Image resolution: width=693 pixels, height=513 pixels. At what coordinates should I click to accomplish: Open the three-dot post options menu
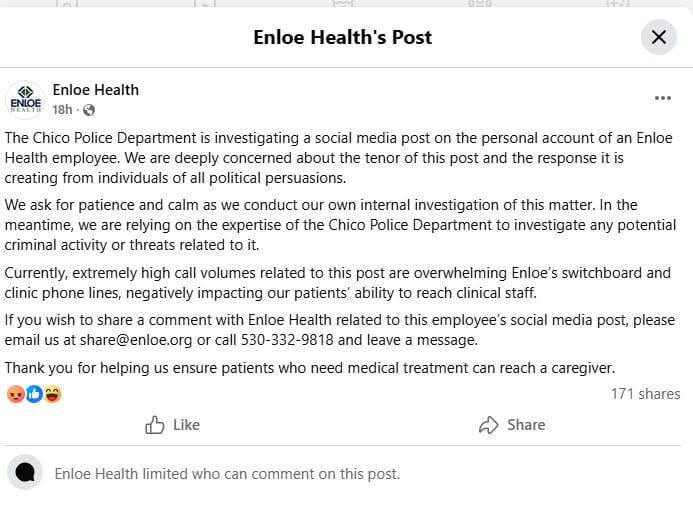[663, 98]
